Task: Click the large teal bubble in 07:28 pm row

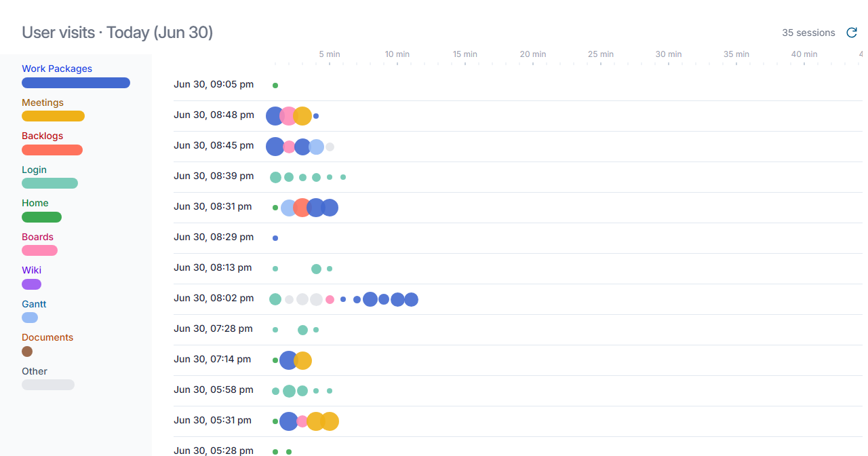Action: coord(302,330)
